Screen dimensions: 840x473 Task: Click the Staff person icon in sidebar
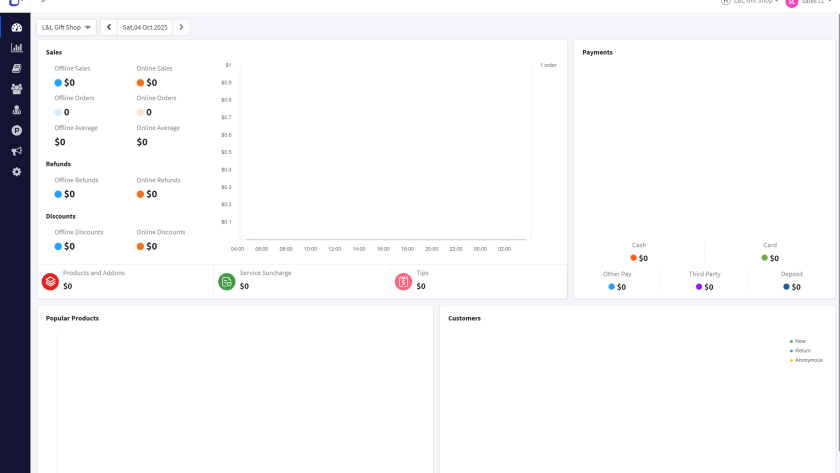coord(16,110)
